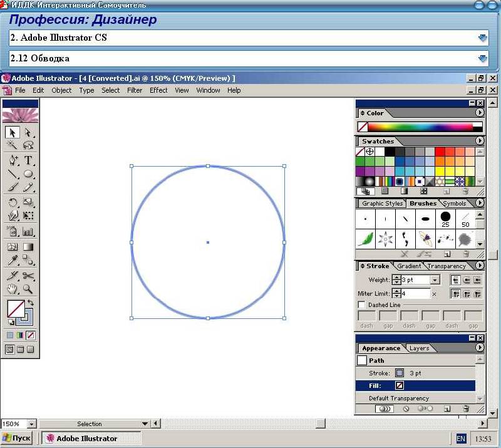The width and height of the screenshot is (501, 448).
Task: Select the Ellipse tool
Action: click(x=28, y=174)
